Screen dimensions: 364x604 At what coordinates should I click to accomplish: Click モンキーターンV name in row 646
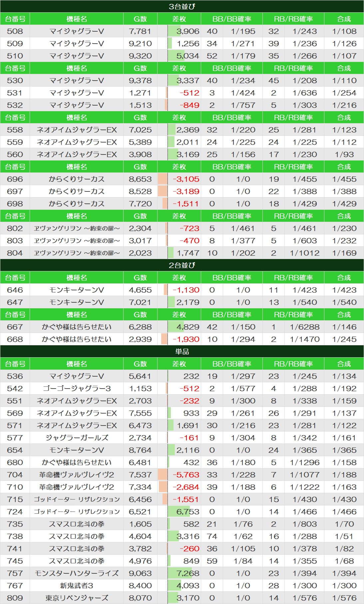[x=77, y=290]
